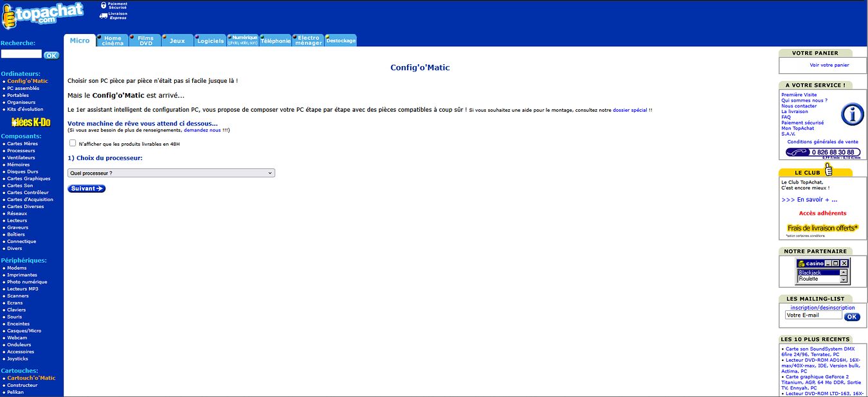
Task: Submit mailing-list with OK button
Action: pos(852,317)
